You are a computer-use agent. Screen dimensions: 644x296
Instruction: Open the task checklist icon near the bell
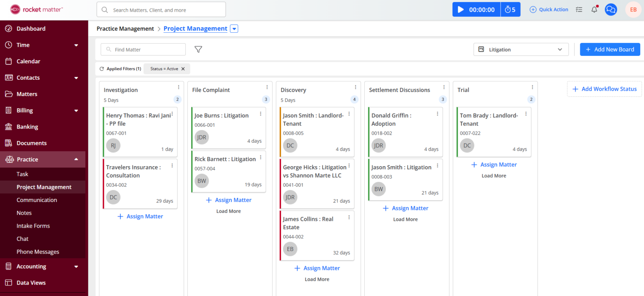(579, 9)
